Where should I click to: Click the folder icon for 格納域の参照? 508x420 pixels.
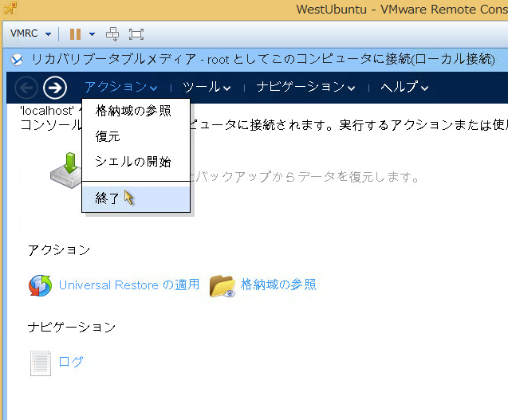[222, 285]
